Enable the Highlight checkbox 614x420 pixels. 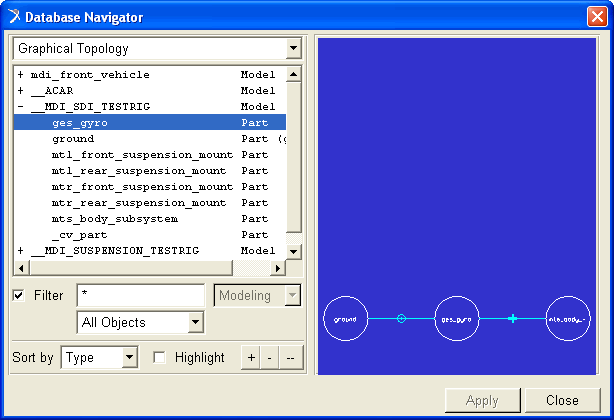(x=159, y=357)
